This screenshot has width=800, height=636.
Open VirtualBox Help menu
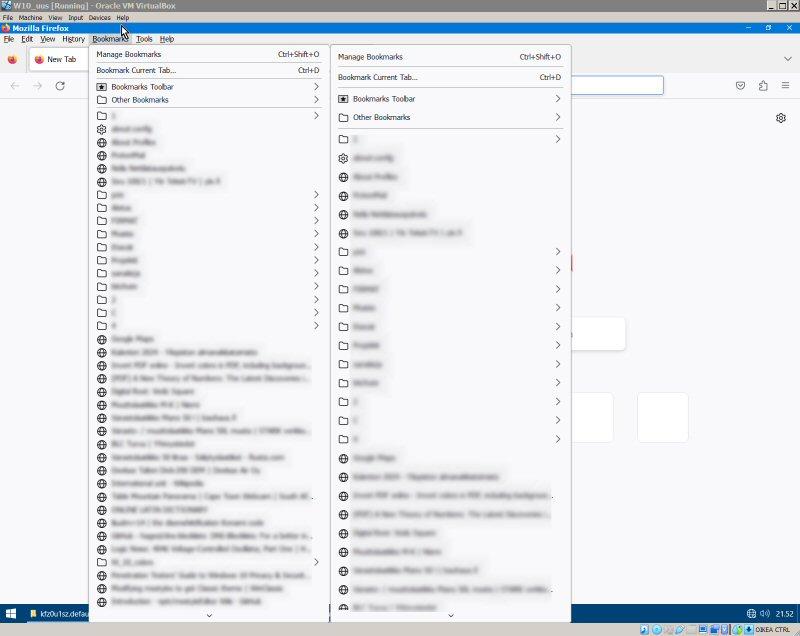122,17
